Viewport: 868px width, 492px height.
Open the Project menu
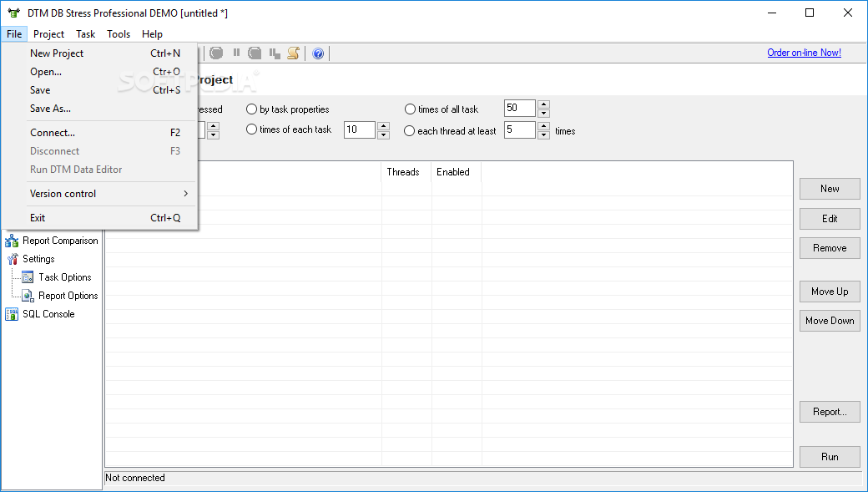pos(48,33)
